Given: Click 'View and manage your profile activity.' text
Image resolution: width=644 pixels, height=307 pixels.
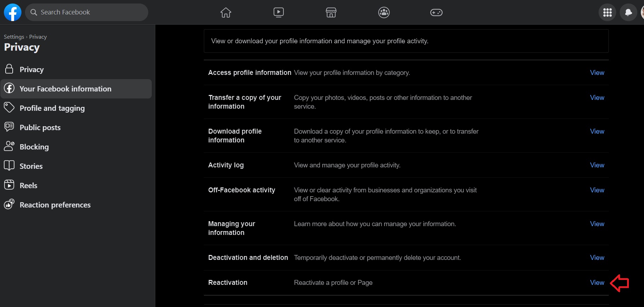Looking at the screenshot, I should click(x=347, y=165).
